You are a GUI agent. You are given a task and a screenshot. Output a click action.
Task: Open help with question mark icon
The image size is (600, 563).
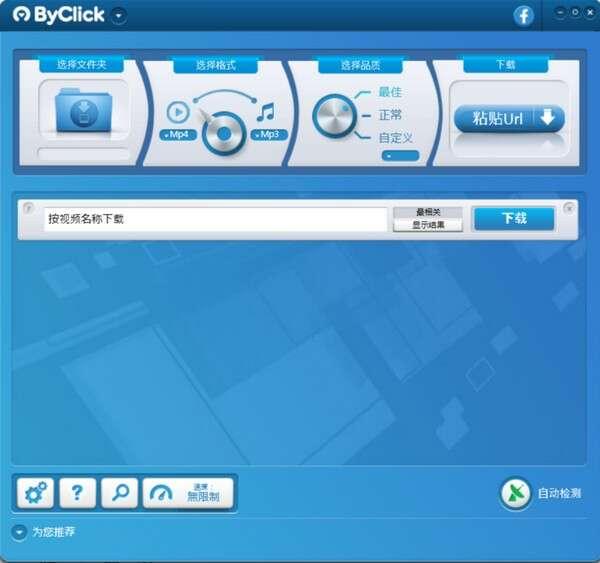pos(77,493)
